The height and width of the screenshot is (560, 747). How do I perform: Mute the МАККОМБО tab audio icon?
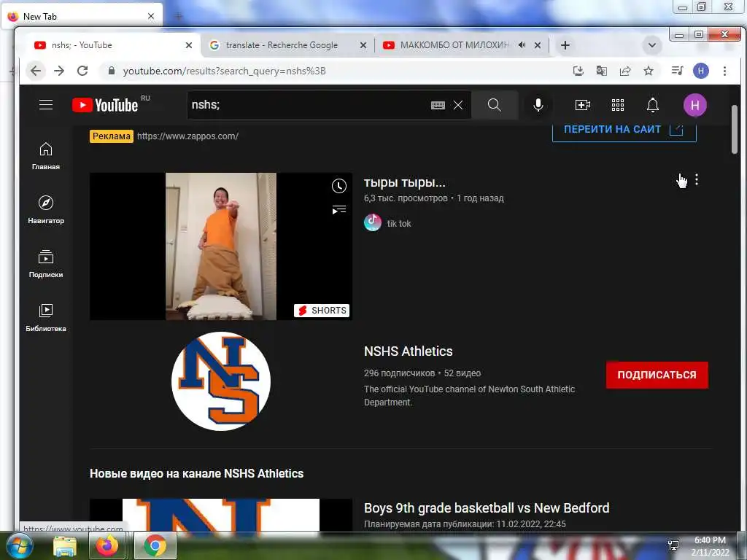522,45
